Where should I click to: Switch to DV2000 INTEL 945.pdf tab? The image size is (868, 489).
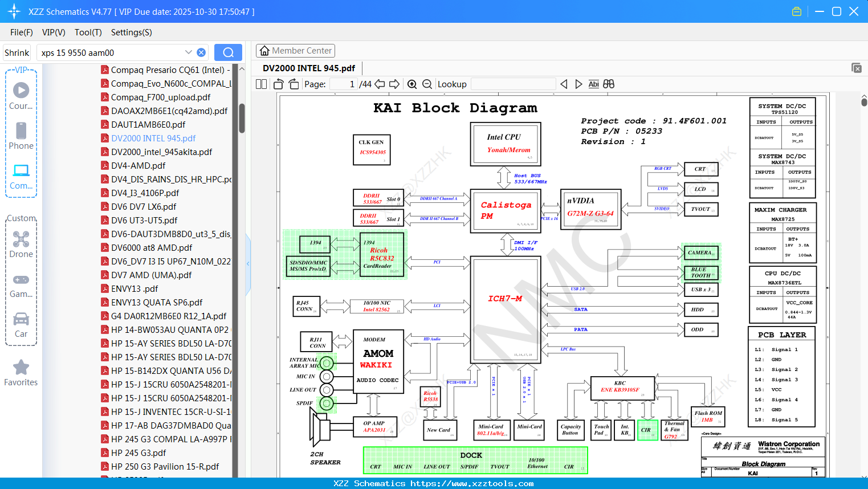click(x=309, y=68)
